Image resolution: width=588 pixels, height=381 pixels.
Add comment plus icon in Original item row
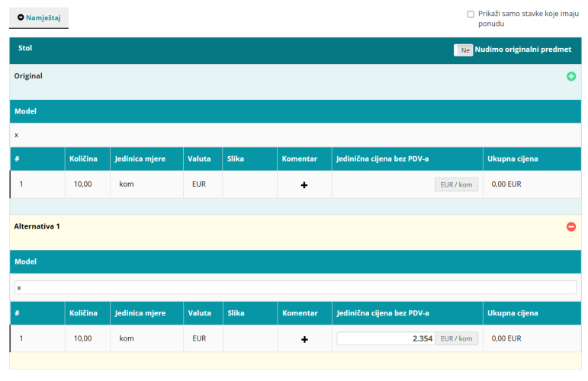pyautogui.click(x=304, y=185)
